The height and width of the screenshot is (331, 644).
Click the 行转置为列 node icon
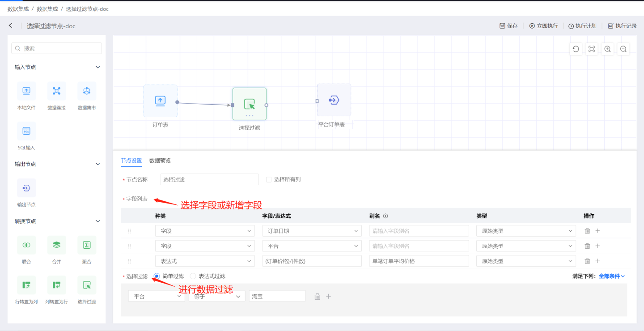tap(26, 285)
